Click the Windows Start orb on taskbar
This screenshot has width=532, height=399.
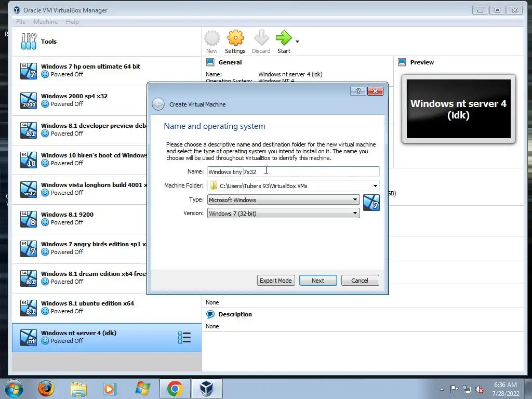pyautogui.click(x=14, y=389)
